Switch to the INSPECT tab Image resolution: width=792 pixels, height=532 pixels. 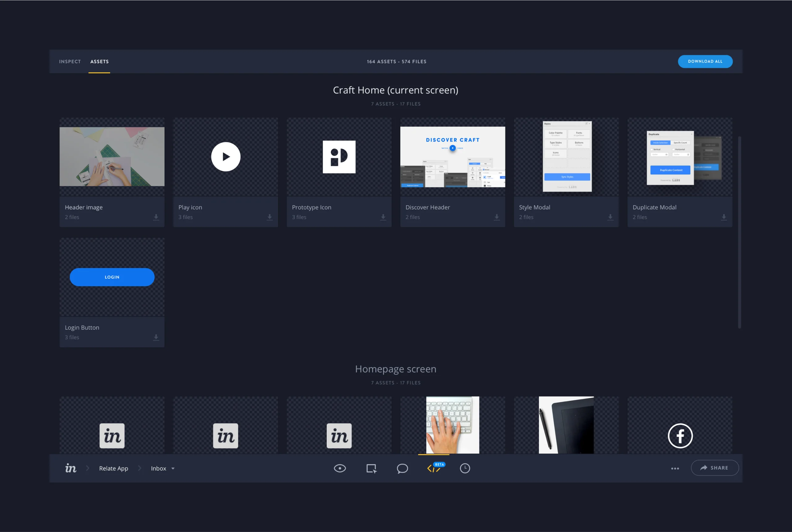click(x=70, y=62)
